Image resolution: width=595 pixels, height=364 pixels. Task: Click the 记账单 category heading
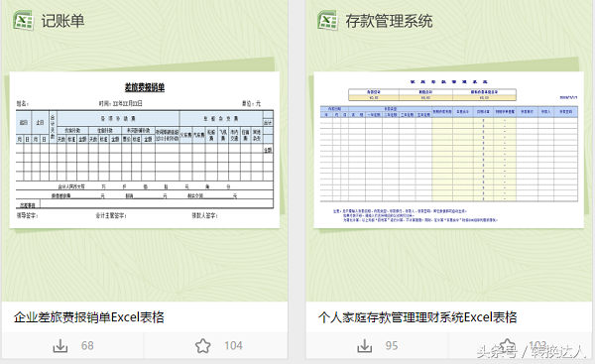click(x=62, y=21)
